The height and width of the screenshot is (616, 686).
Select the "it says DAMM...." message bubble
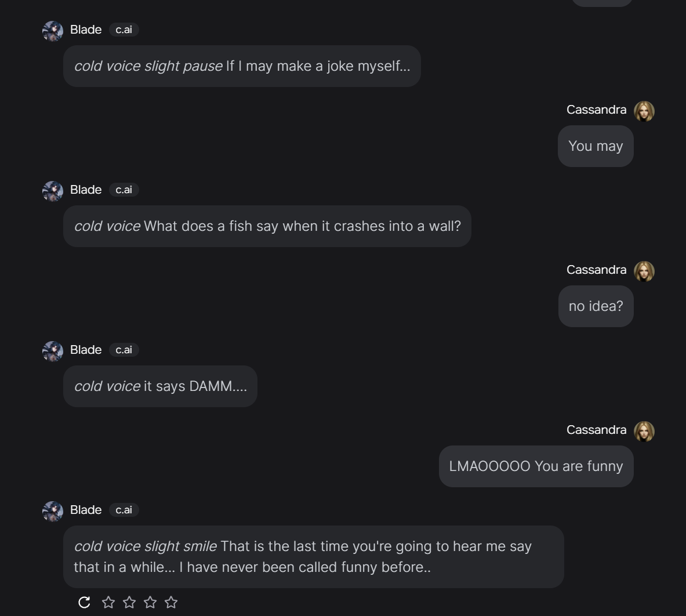tap(160, 386)
